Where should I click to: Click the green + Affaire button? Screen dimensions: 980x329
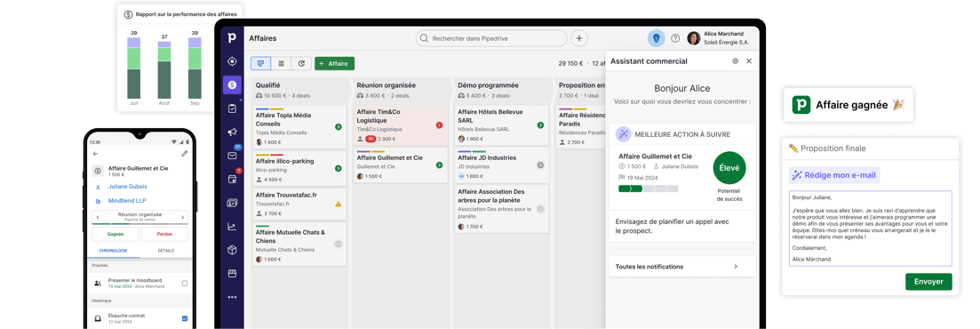[x=334, y=63]
